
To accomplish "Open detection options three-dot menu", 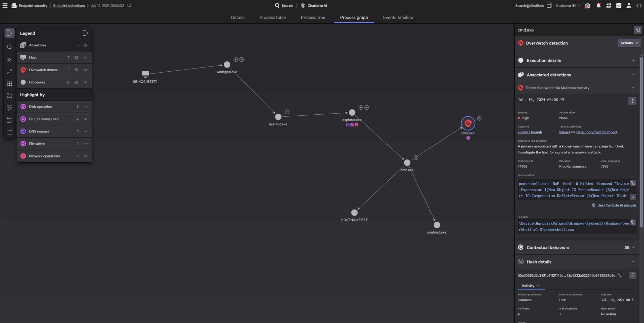I will click(632, 101).
